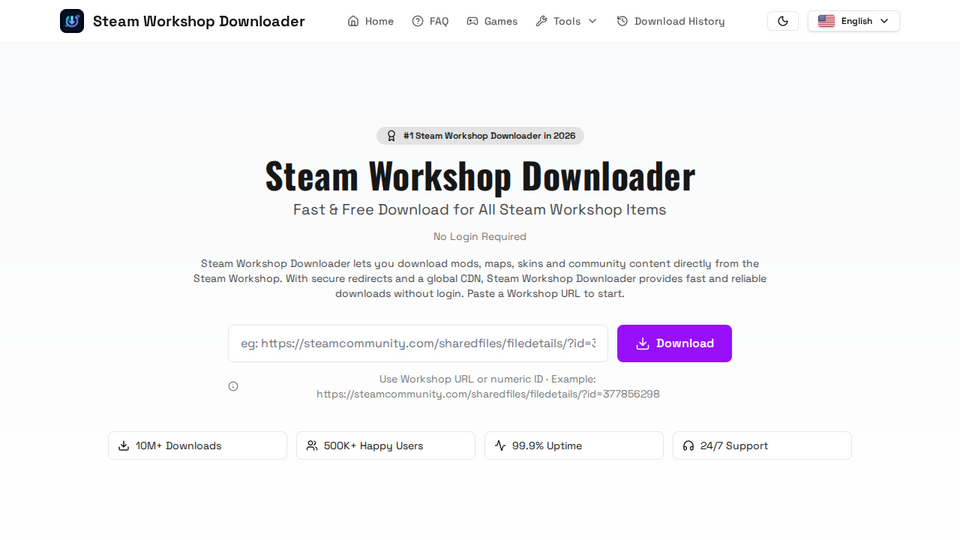Click the 99.9% Uptime activity icon
Screen dimensions: 960x540
click(500, 446)
